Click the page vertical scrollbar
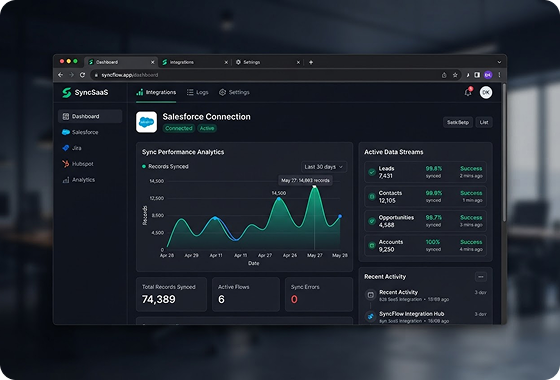Image resolution: width=560 pixels, height=380 pixels. coord(504,153)
